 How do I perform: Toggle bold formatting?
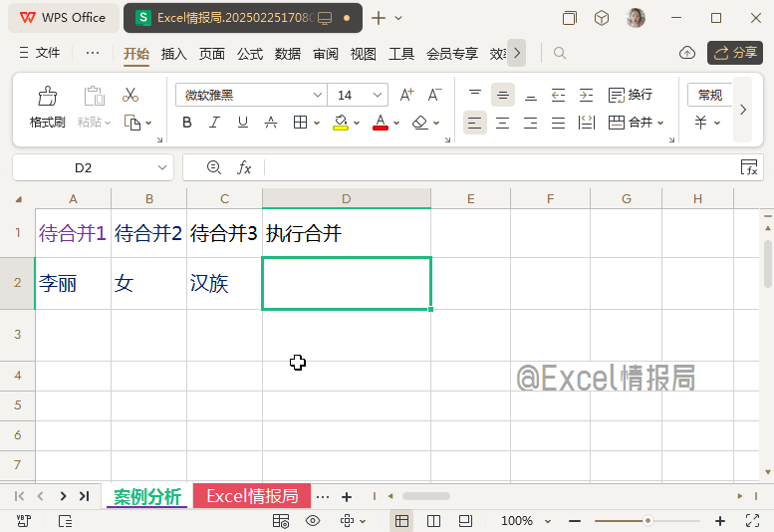[x=186, y=123]
